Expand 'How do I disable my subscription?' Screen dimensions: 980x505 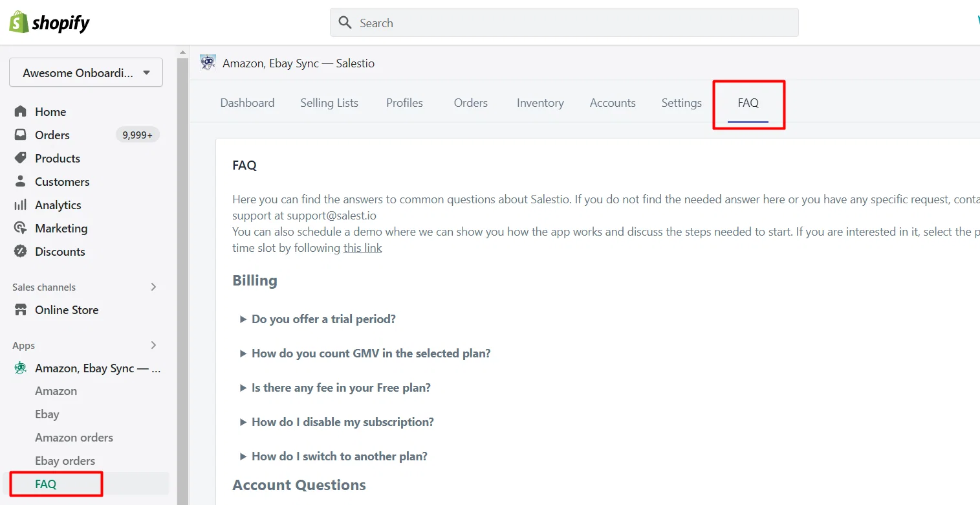336,422
